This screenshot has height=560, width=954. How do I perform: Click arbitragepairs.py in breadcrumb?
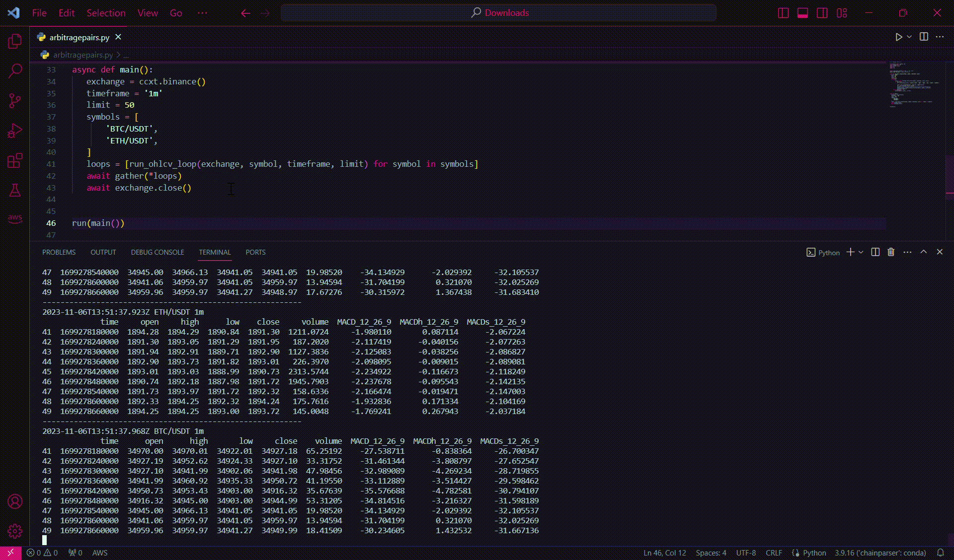tap(83, 55)
